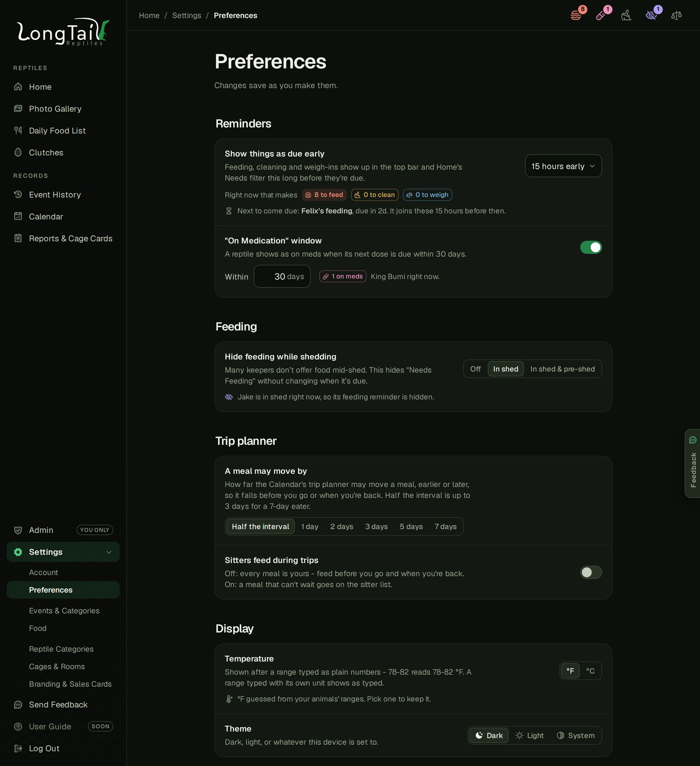This screenshot has width=700, height=766.
Task: Open the weigh-in scale icon in top bar
Action: click(676, 15)
